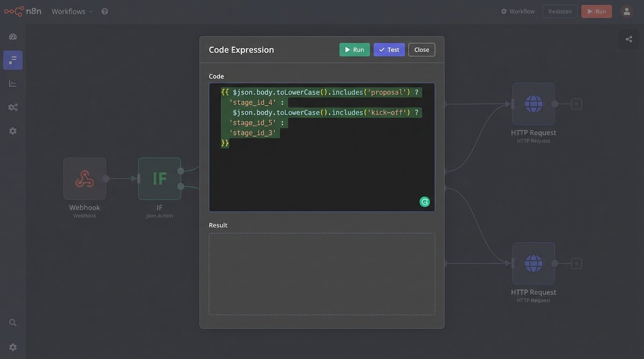Click the help question mark icon
The width and height of the screenshot is (644, 359).
[105, 11]
